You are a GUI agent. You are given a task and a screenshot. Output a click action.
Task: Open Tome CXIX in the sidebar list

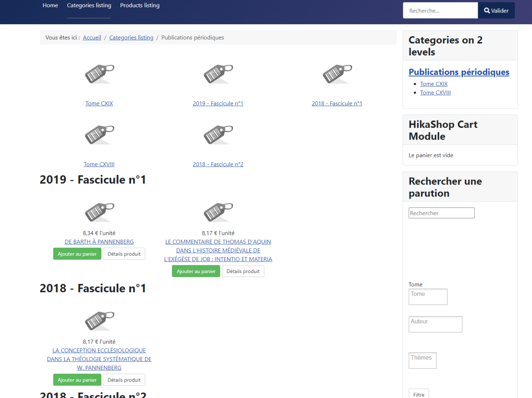[x=434, y=84]
